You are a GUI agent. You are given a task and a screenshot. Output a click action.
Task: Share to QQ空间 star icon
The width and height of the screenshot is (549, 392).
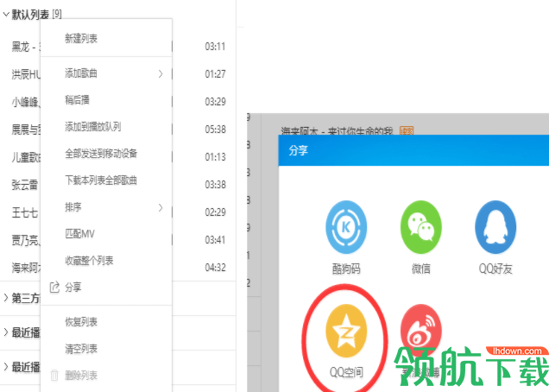[346, 331]
